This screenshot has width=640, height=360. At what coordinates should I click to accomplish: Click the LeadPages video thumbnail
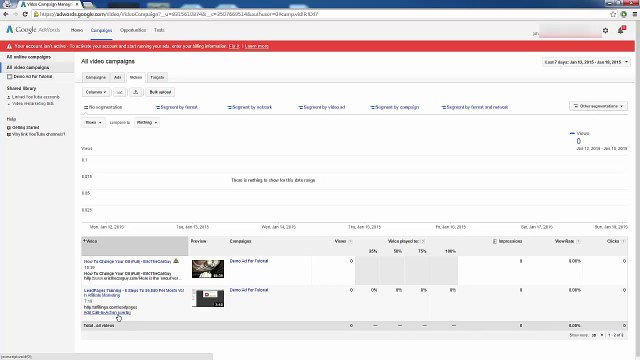pyautogui.click(x=208, y=298)
